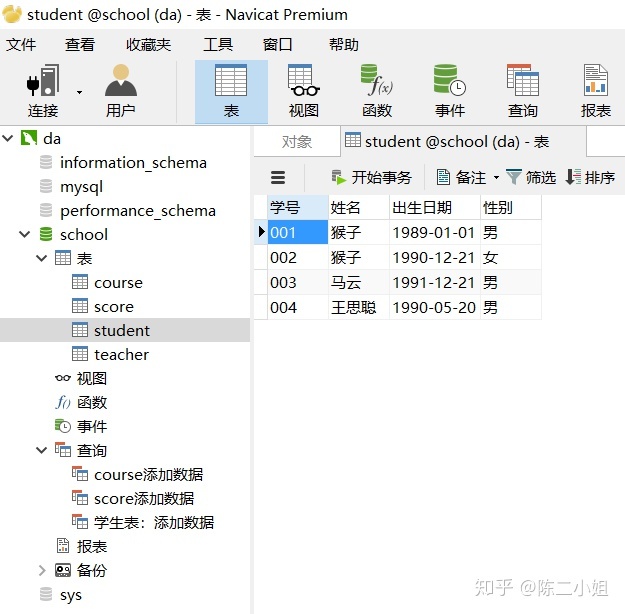625x614 pixels.
Task: Collapse the school database node
Action: pos(25,234)
